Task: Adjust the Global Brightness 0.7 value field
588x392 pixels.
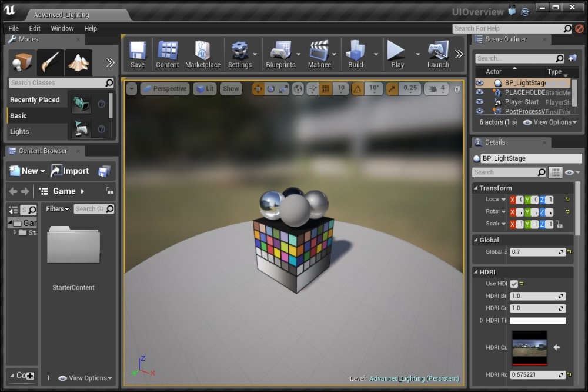Action: 538,252
